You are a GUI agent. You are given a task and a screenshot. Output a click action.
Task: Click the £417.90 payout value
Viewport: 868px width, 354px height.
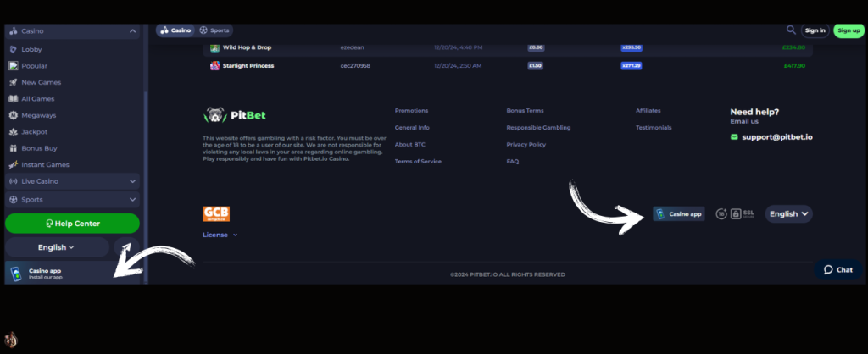coord(794,66)
